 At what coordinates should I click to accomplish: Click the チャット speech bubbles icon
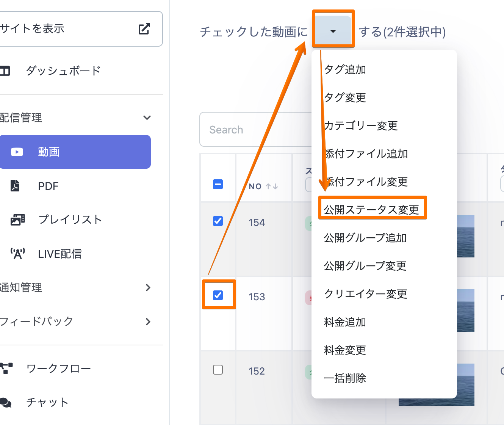(x=6, y=402)
